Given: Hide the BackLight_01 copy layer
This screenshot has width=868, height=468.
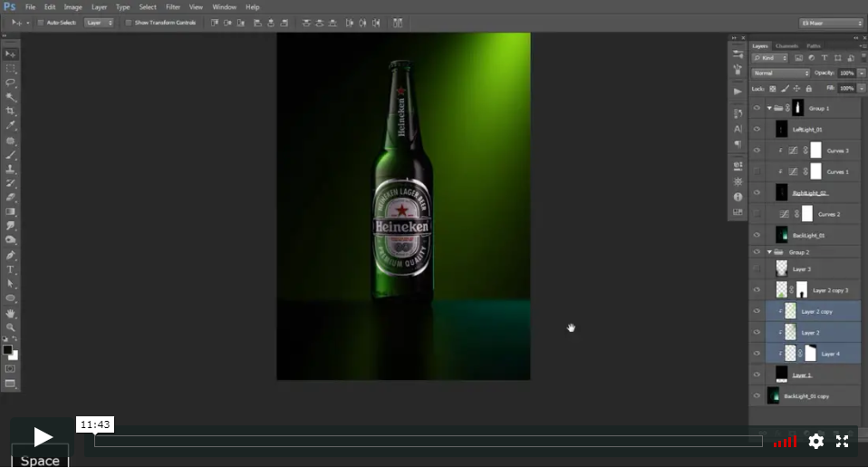Looking at the screenshot, I should pyautogui.click(x=757, y=395).
